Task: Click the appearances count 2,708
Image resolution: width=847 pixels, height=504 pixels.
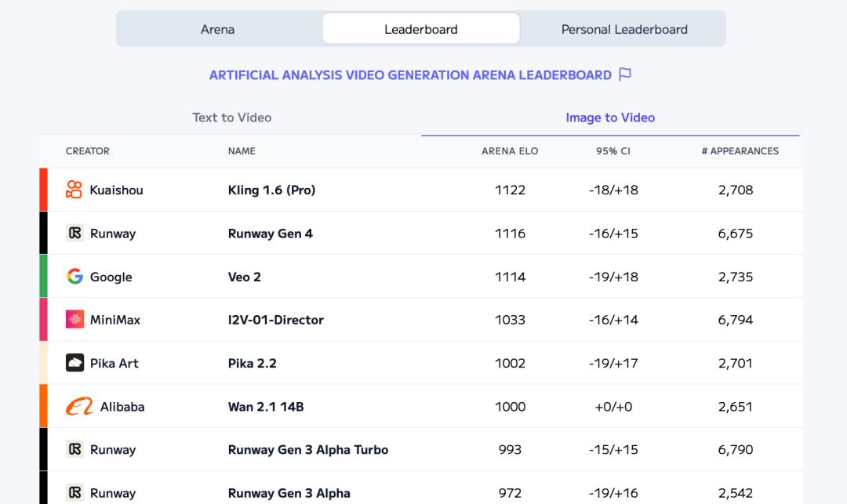Action: pos(735,190)
